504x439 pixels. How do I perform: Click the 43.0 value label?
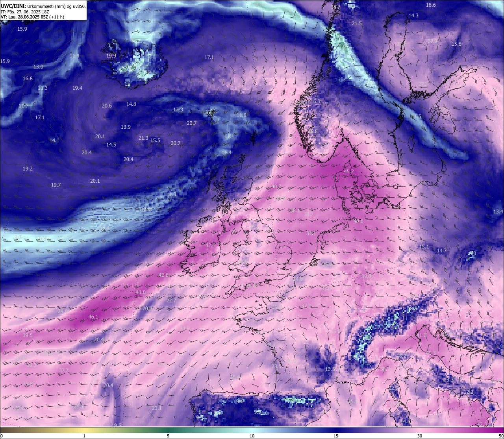click(x=141, y=292)
